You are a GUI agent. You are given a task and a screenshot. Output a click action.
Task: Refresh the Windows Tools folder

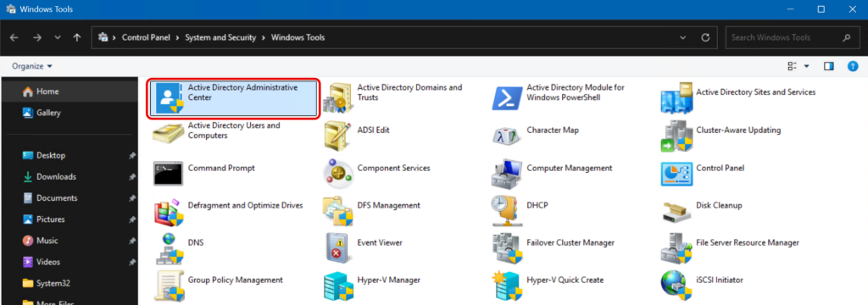tap(706, 37)
